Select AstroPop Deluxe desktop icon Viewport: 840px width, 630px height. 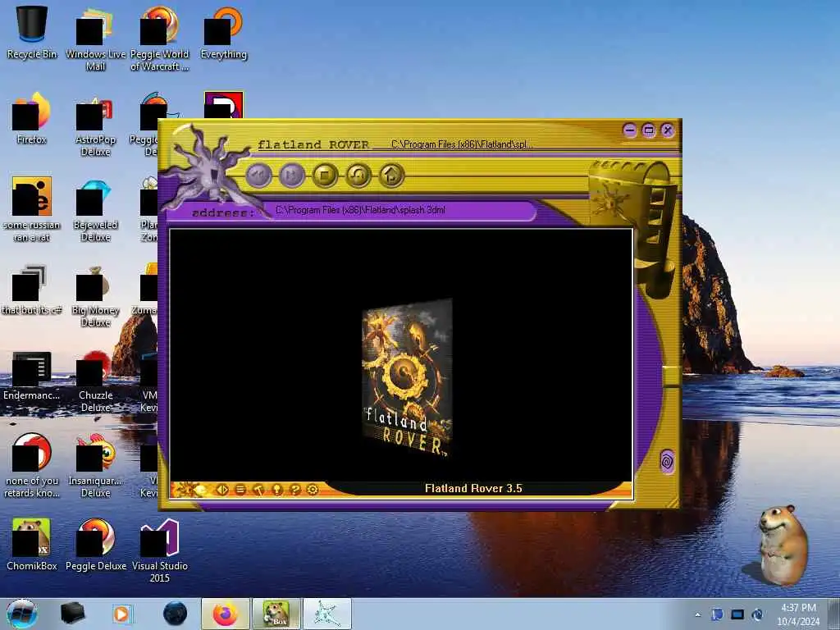pyautogui.click(x=95, y=125)
